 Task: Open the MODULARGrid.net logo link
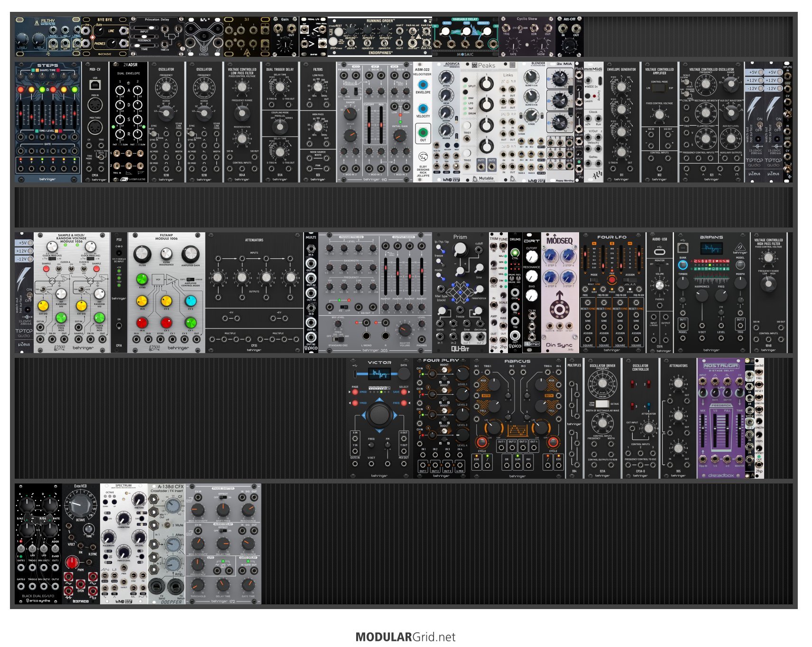click(405, 637)
